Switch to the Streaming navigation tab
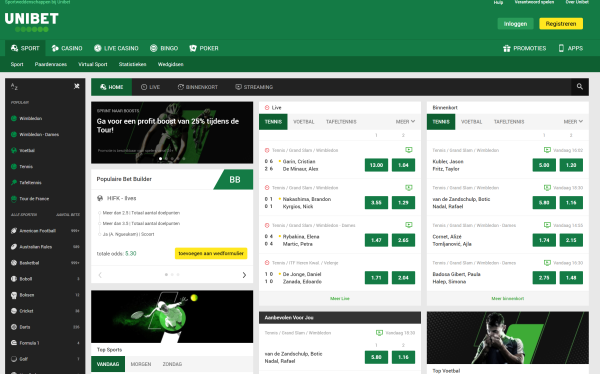The image size is (600, 374). tap(254, 87)
